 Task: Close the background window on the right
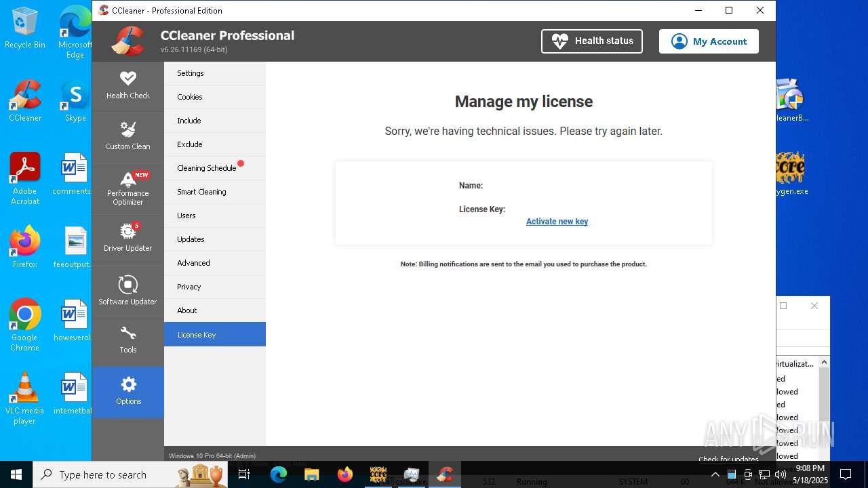pos(814,306)
